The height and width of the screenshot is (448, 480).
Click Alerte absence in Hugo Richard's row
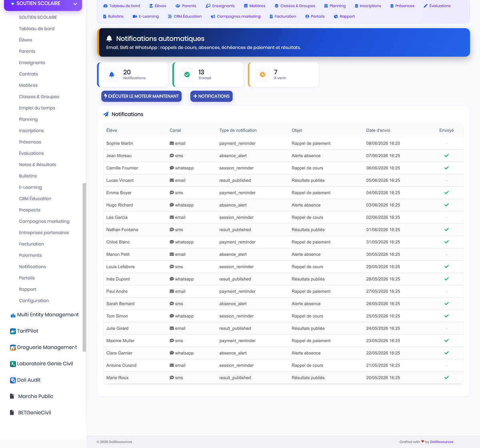click(x=306, y=205)
